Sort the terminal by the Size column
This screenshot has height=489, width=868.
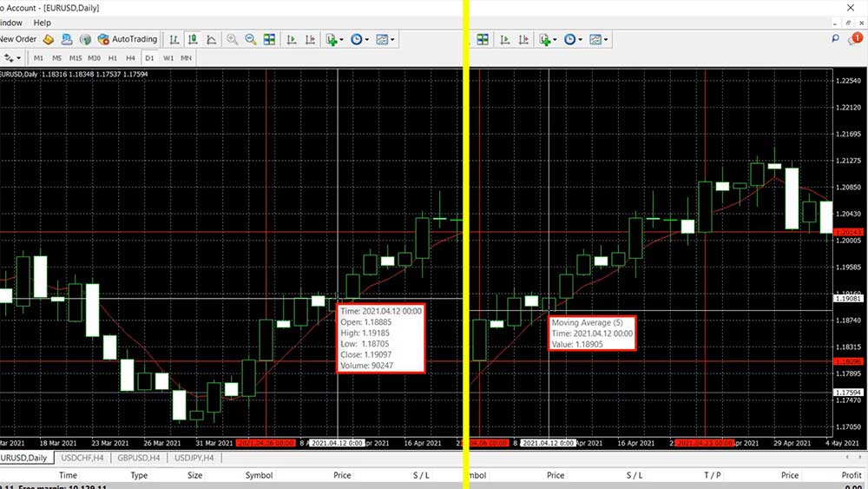click(x=194, y=475)
